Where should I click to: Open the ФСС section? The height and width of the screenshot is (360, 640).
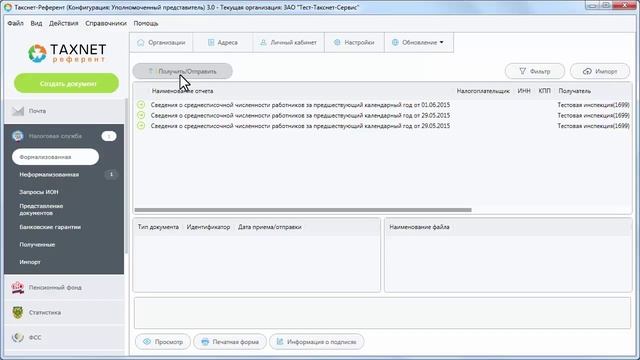point(64,337)
